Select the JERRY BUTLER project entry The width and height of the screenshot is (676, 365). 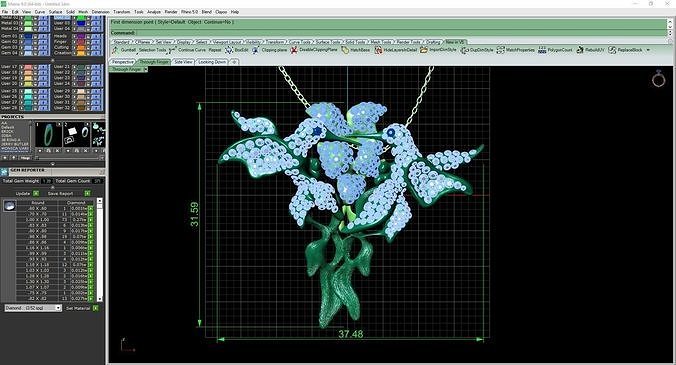[x=15, y=144]
